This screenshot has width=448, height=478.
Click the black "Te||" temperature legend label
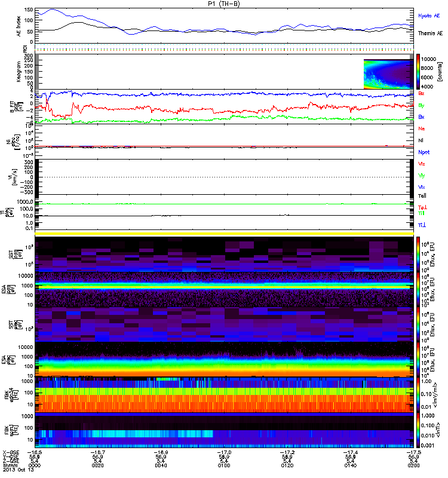(x=422, y=196)
